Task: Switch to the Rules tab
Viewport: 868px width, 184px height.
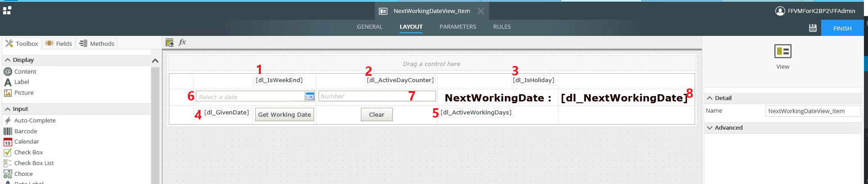Action: tap(502, 27)
